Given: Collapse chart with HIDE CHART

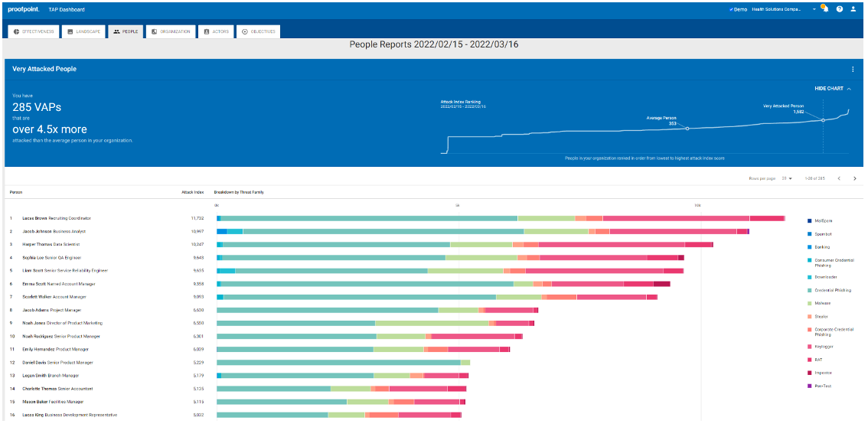Looking at the screenshot, I should coord(833,89).
